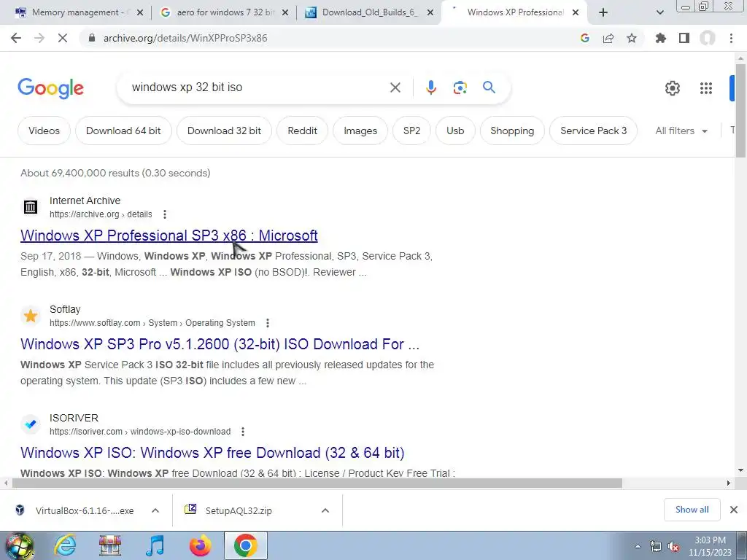The height and width of the screenshot is (560, 747).
Task: Open Softlay Windows XP SP3 Pro link
Action: click(220, 344)
